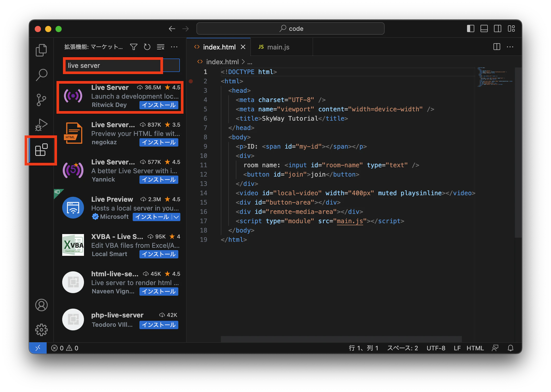Image resolution: width=551 pixels, height=392 pixels.
Task: Open the Search view in the activity bar
Action: click(x=41, y=75)
